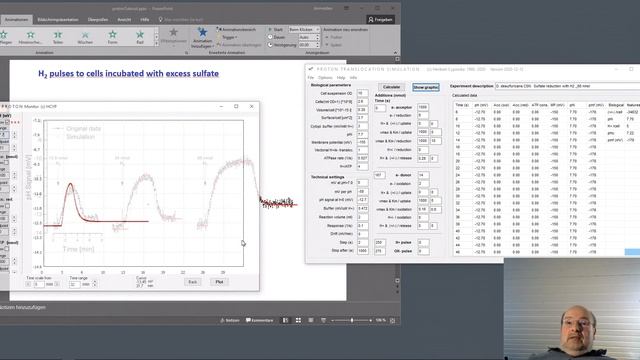Click the H+ pulse value field
This screenshot has width=640, height=360.
[x=423, y=242]
